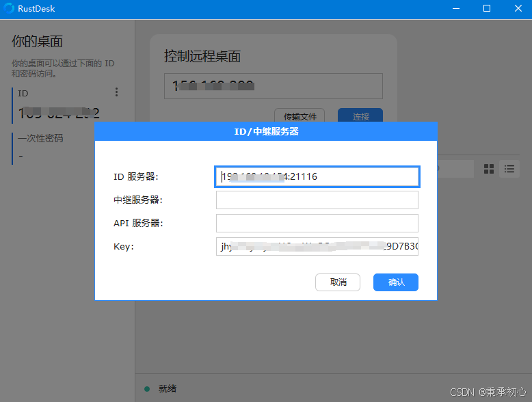The width and height of the screenshot is (532, 402).
Task: Click the 控制远程桌面 heading
Action: pos(202,56)
